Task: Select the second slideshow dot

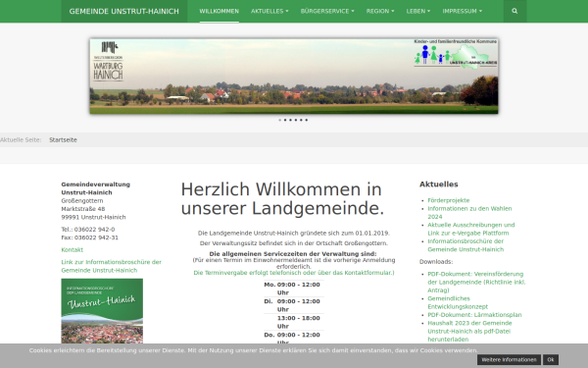Action: [285, 120]
